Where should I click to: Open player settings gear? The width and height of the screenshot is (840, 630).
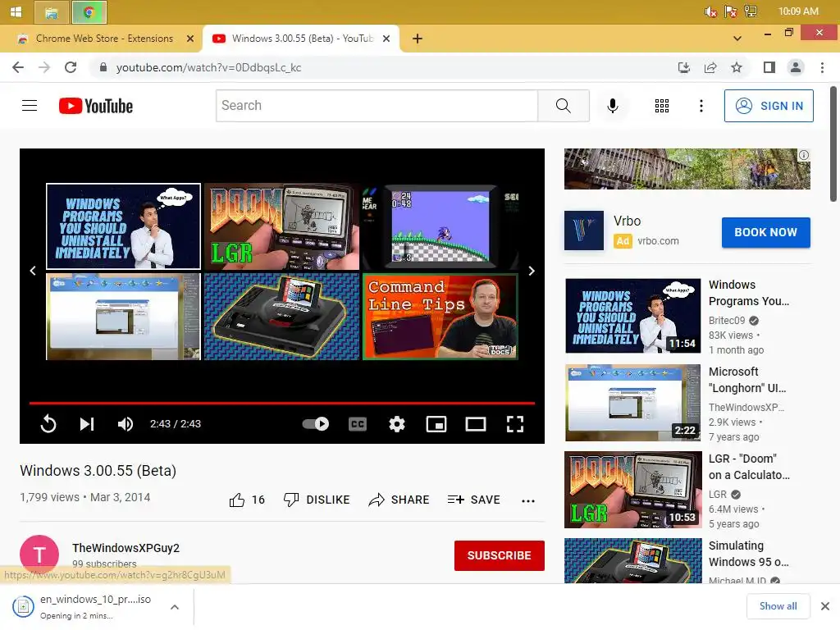397,424
